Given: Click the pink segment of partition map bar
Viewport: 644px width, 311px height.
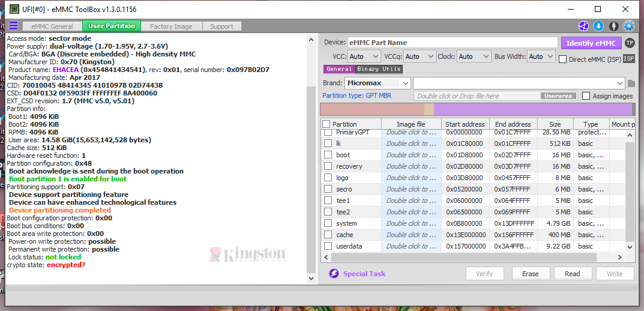Looking at the screenshot, I should coord(372,109).
